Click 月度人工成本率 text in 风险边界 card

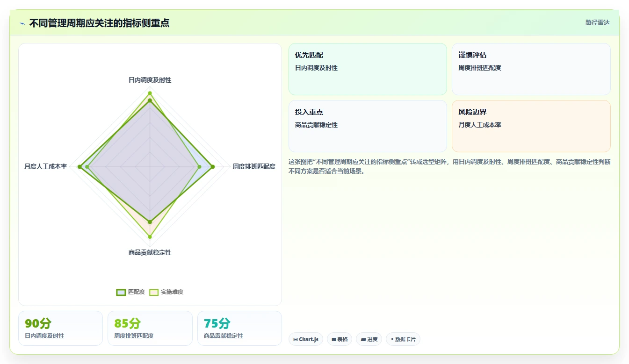tap(480, 125)
